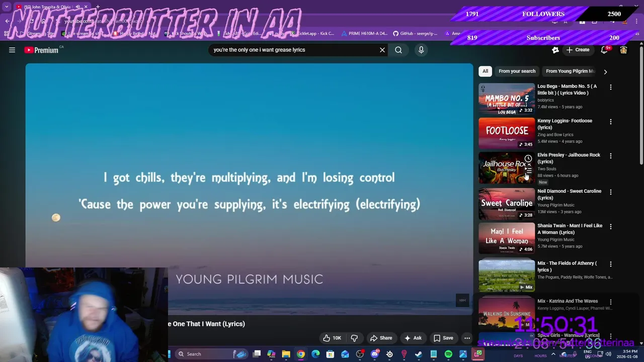Start voice search with the microphone
The width and height of the screenshot is (644, 362).
(x=421, y=50)
